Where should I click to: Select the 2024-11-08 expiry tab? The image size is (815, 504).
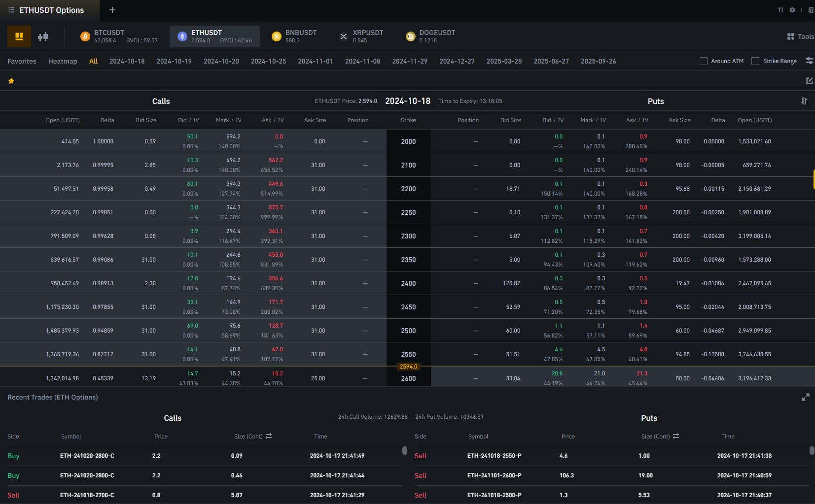(x=363, y=61)
